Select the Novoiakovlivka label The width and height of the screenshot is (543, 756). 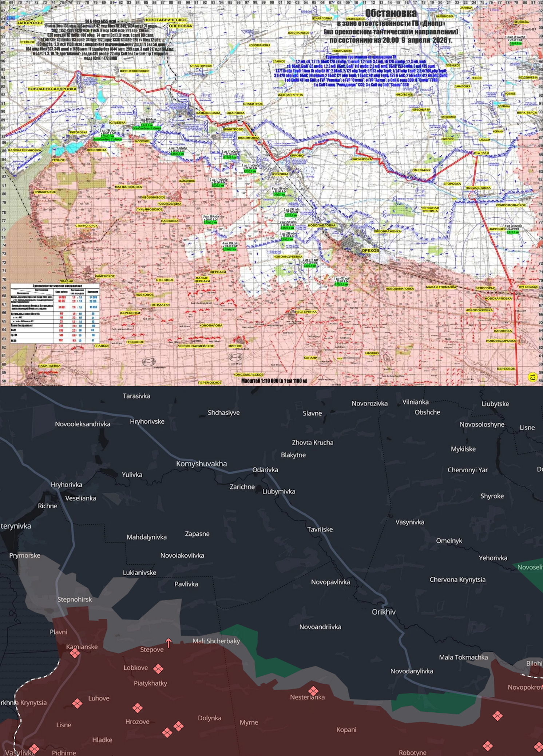point(182,556)
